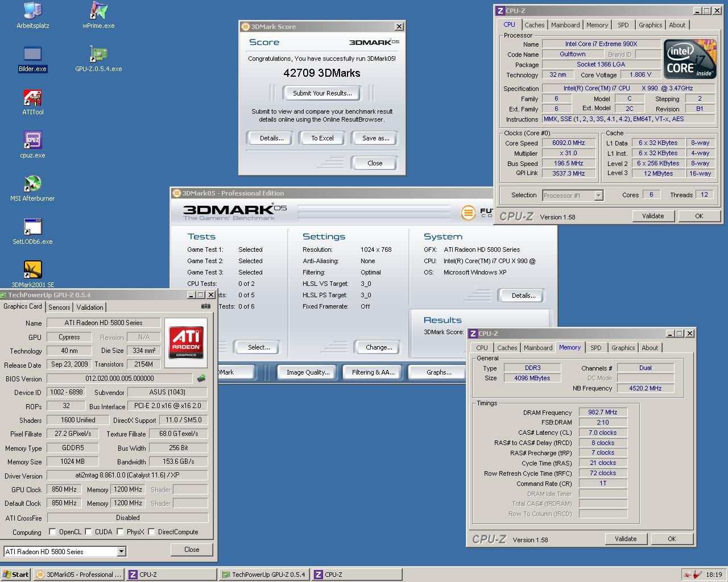Click the BIOS save chip icon in GPU-Z

pyautogui.click(x=201, y=378)
